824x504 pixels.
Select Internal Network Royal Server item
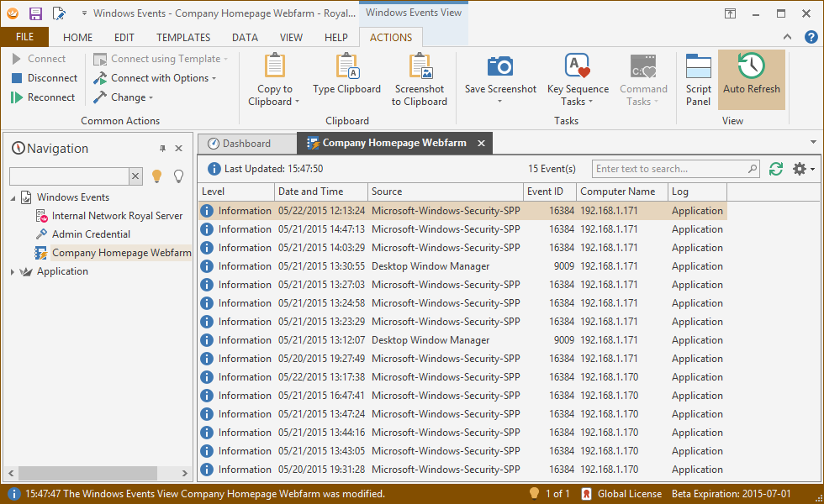click(x=117, y=216)
